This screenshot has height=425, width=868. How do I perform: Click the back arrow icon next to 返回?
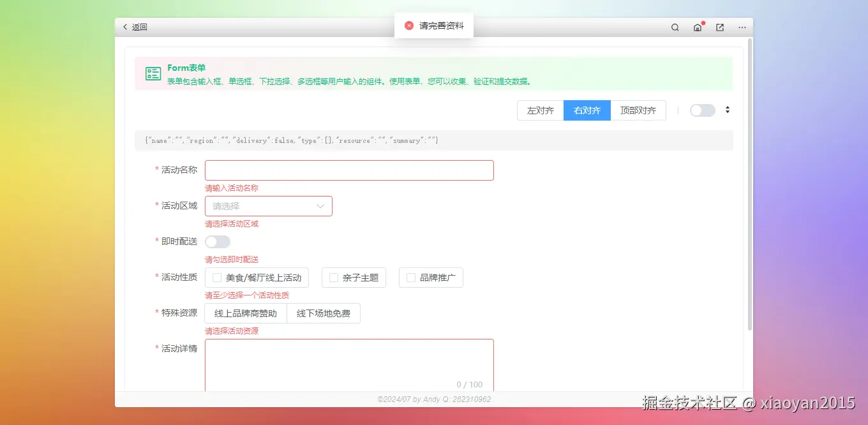125,27
